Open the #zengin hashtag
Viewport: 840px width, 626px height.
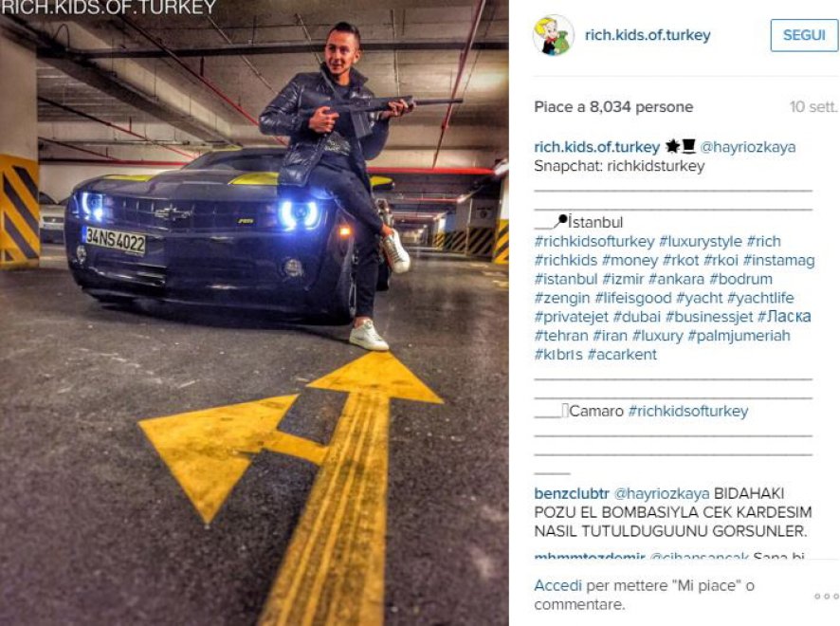pos(562,298)
